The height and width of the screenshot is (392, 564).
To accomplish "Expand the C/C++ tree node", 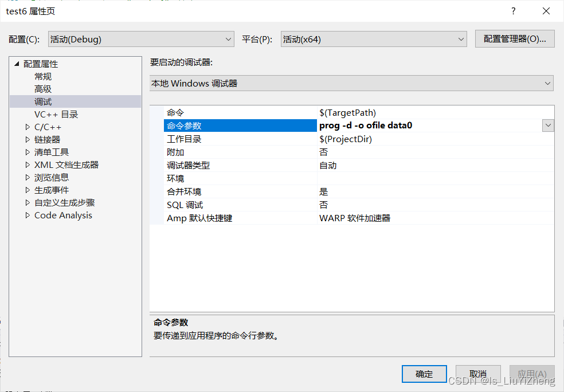I will coord(28,127).
